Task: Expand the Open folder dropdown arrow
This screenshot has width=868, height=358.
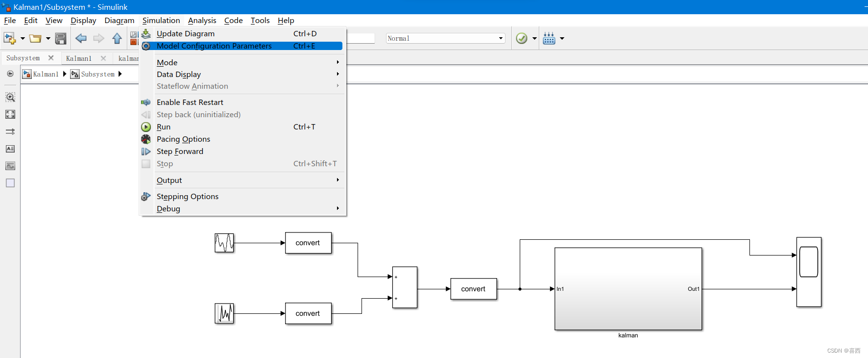Action: click(48, 38)
